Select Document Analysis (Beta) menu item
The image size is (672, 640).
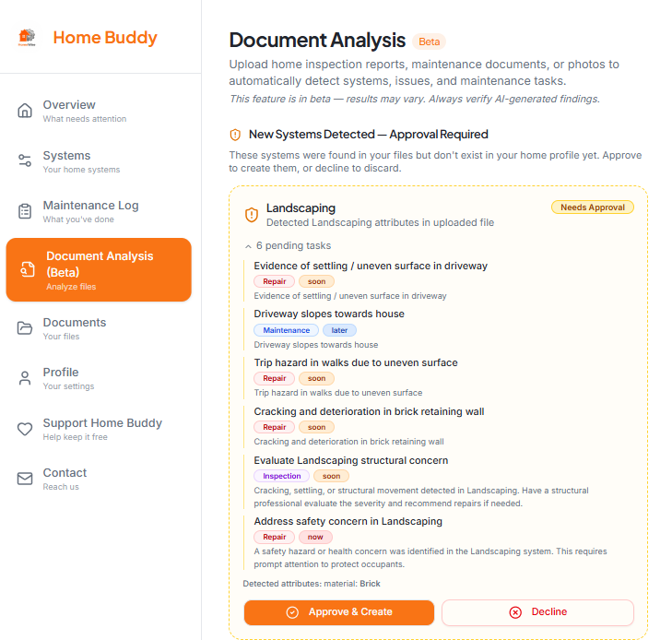coord(99,269)
